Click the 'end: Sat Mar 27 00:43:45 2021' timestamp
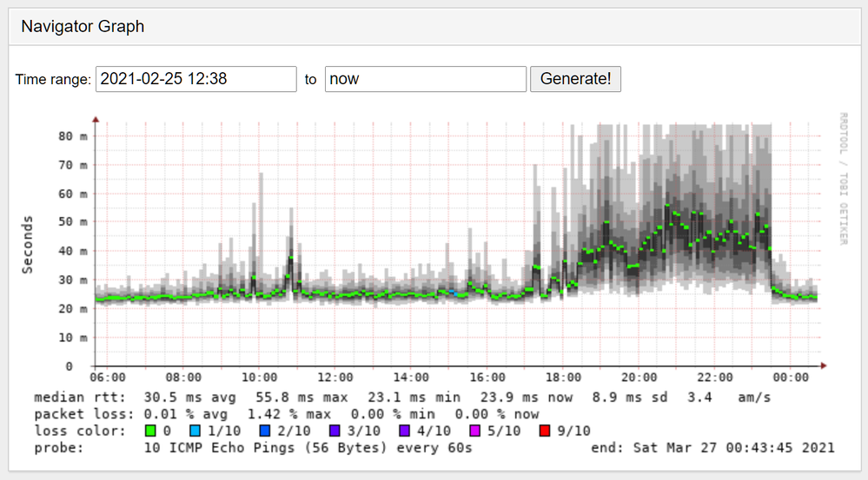 click(712, 447)
